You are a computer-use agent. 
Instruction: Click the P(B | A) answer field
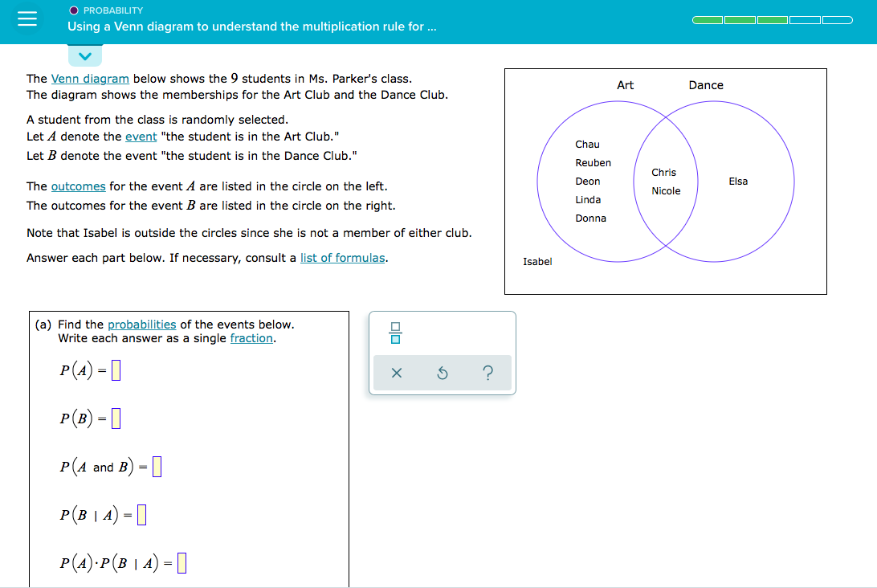[x=142, y=515]
